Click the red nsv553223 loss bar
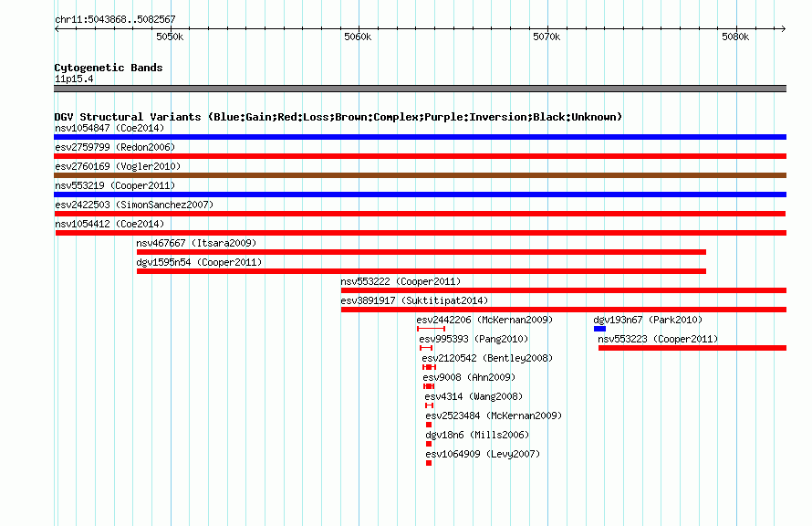 [x=692, y=348]
